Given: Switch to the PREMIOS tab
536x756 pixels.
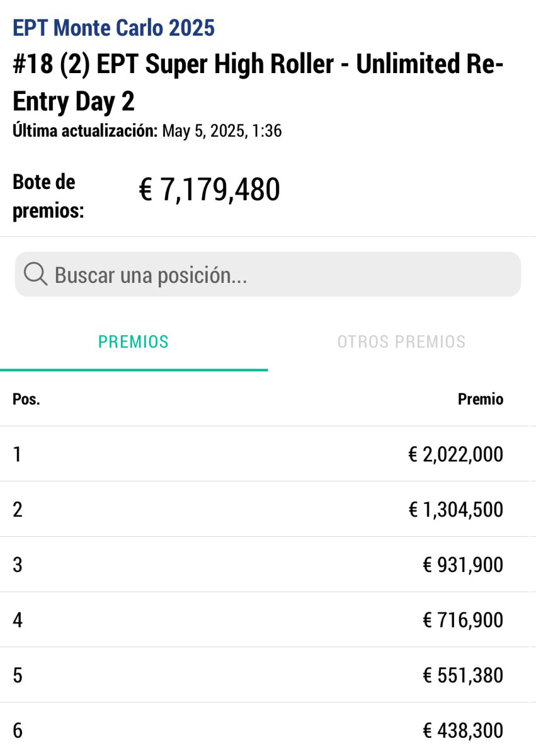Looking at the screenshot, I should click(x=134, y=342).
